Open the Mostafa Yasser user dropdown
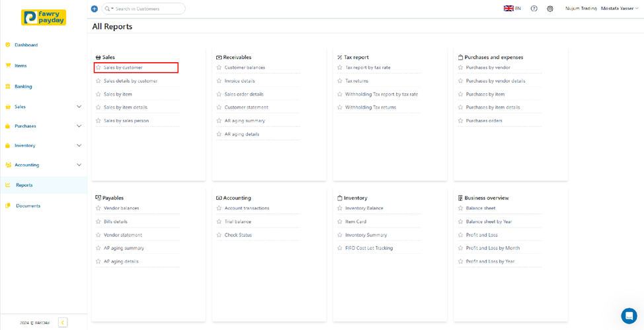 pos(620,9)
